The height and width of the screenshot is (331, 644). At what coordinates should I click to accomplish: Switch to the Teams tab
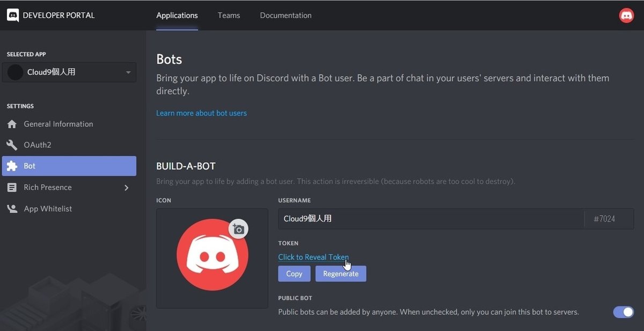[x=229, y=15]
